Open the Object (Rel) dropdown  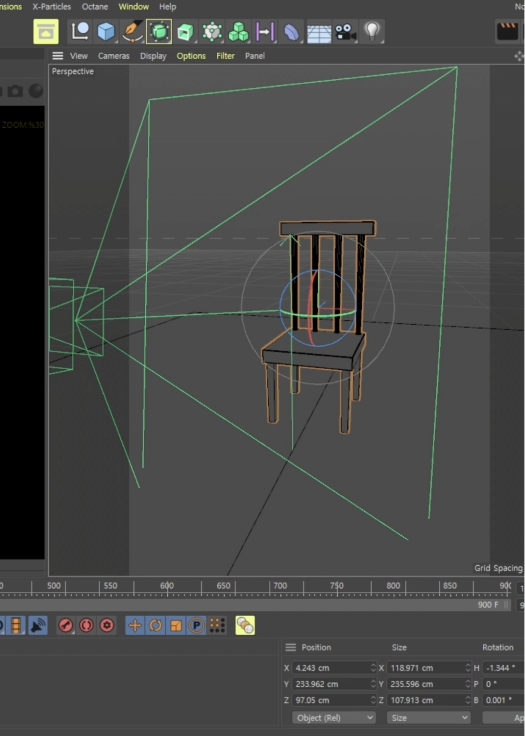(333, 718)
